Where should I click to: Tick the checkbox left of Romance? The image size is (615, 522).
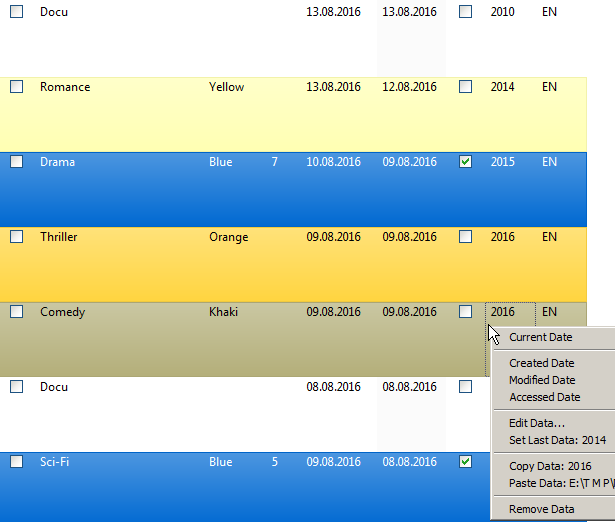pos(16,87)
